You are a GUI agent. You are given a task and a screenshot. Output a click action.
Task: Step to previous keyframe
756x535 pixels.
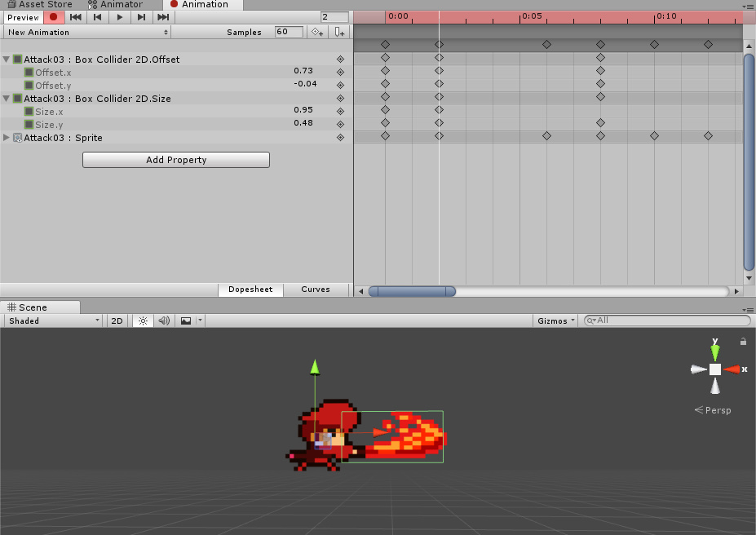(97, 17)
